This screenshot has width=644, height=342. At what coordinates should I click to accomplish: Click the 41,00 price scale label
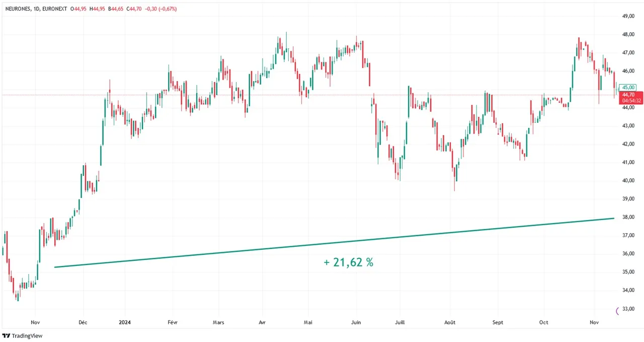(x=628, y=162)
